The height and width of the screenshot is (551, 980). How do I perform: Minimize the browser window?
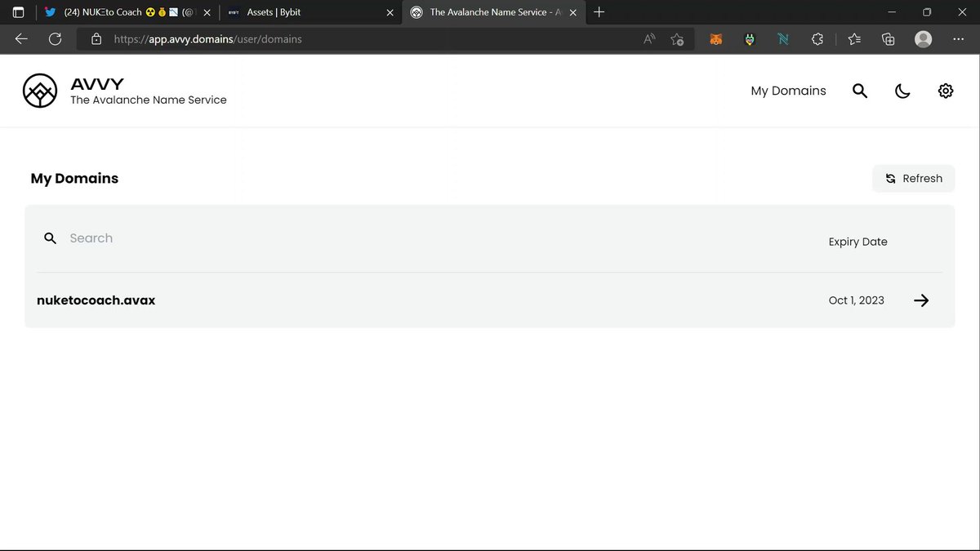point(890,12)
